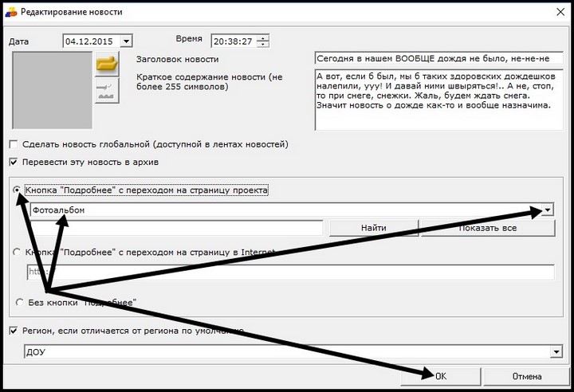The image size is (574, 392).
Task: Confirm the dialog with the OK button
Action: click(x=441, y=375)
